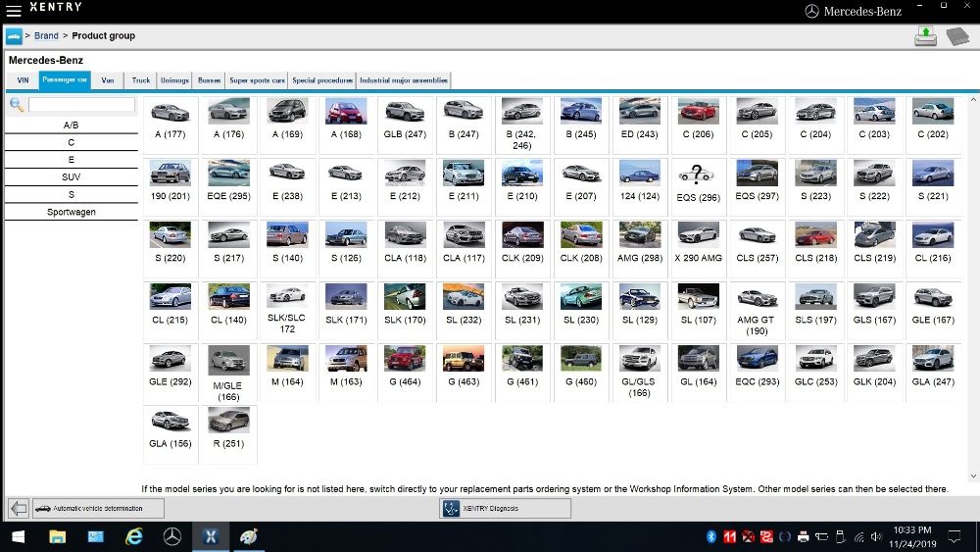Viewport: 980px width, 552px height.
Task: Click the magnifier search icon
Action: pyautogui.click(x=17, y=105)
